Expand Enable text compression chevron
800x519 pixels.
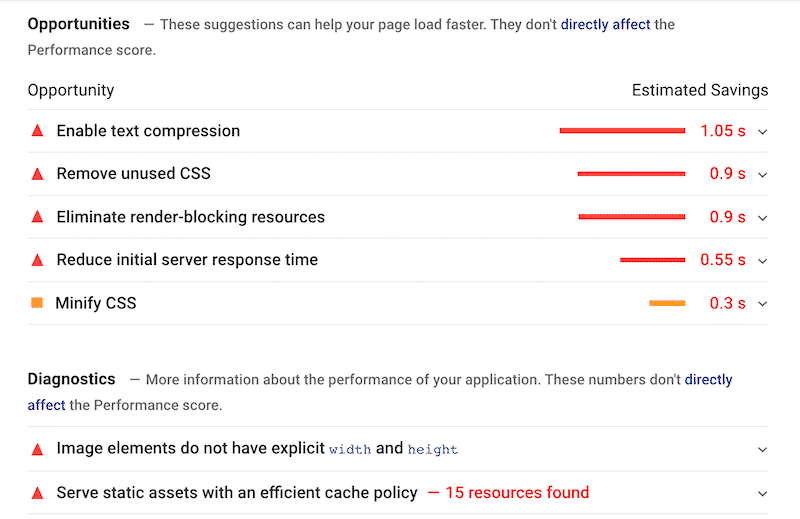click(763, 131)
